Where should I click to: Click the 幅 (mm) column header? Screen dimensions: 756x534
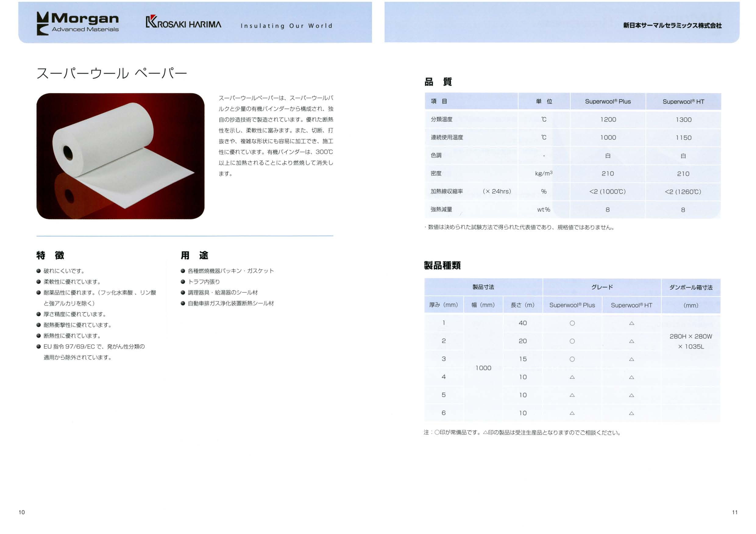[x=483, y=305]
